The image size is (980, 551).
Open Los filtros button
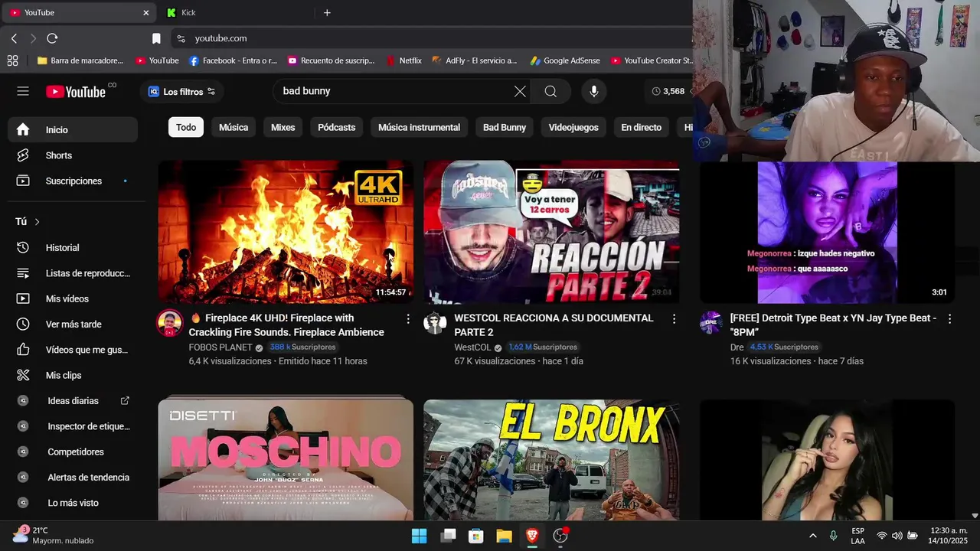(x=181, y=91)
